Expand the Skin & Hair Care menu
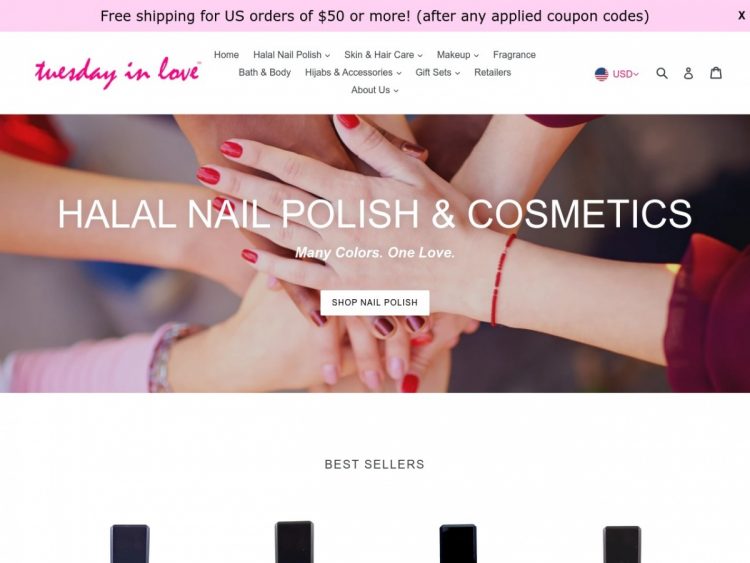The width and height of the screenshot is (750, 563). tap(383, 55)
